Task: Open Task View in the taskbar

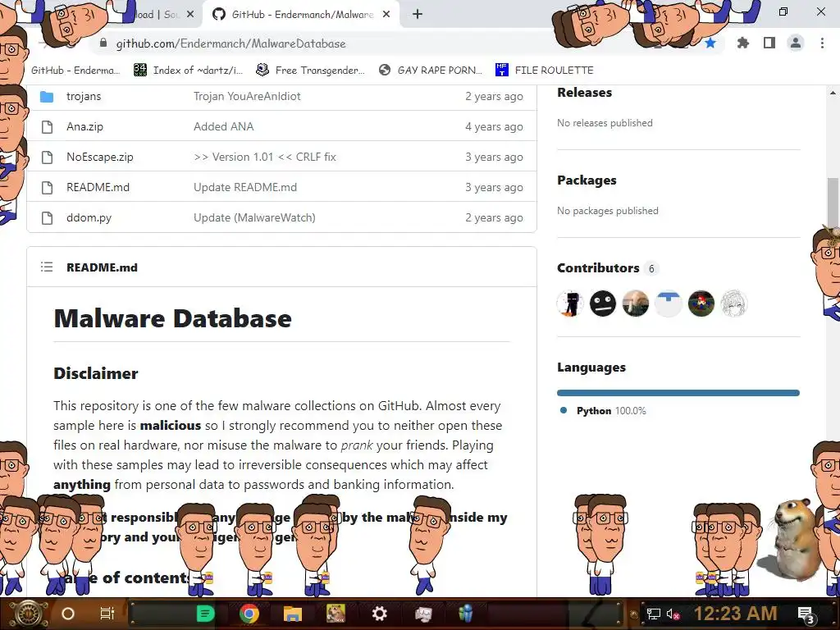Action: [x=107, y=614]
